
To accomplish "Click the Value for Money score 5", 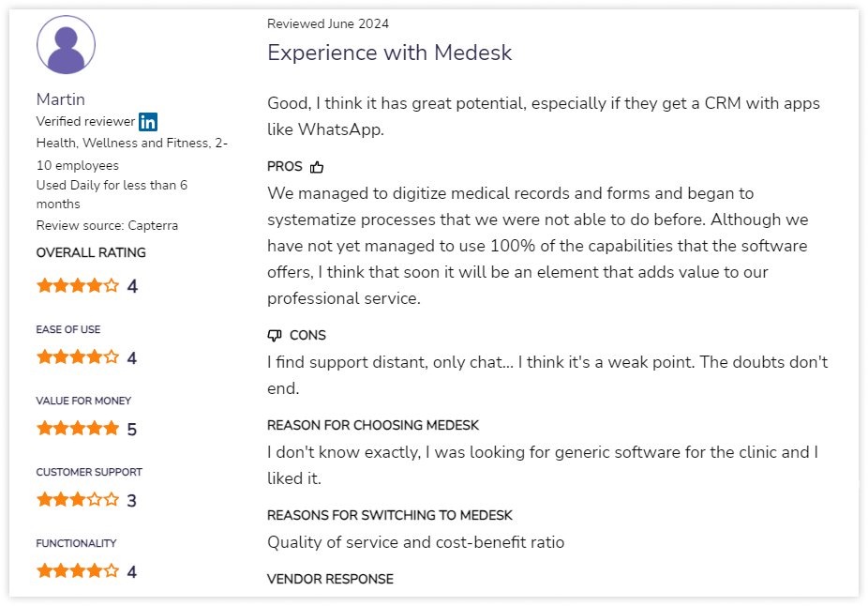I will pyautogui.click(x=132, y=430).
